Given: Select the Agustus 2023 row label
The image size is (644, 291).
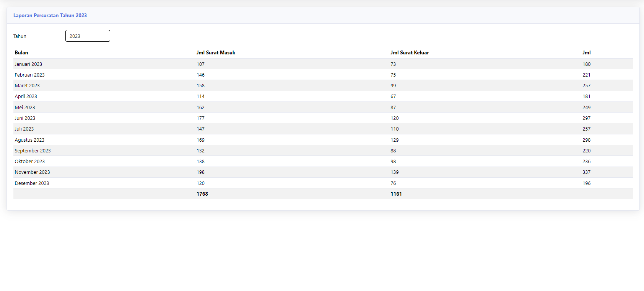Looking at the screenshot, I should coord(29,140).
